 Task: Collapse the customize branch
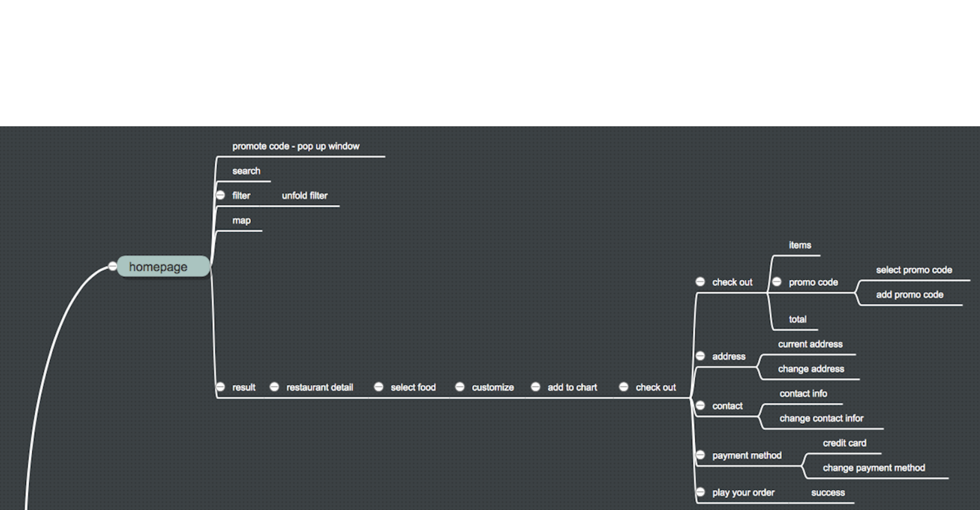pos(460,387)
